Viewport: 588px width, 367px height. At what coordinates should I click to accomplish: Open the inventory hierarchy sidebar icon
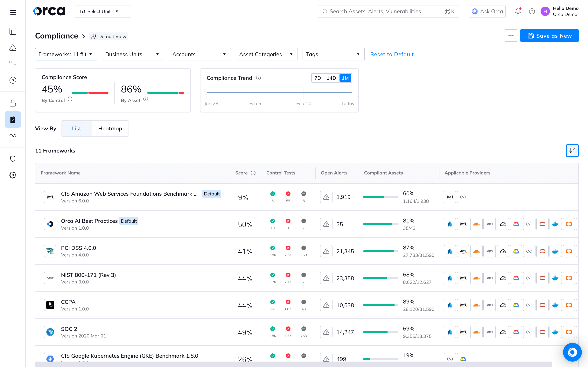13,64
